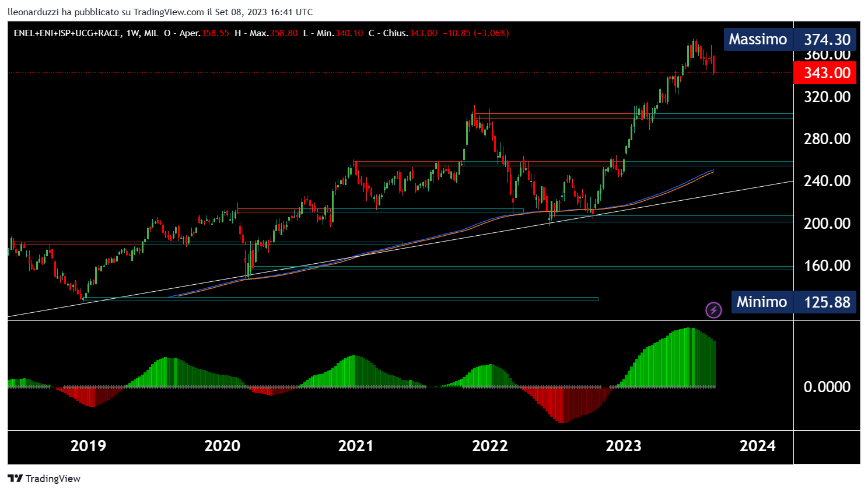Click the 280.00 price axis label
The image size is (868, 492).
tap(827, 139)
